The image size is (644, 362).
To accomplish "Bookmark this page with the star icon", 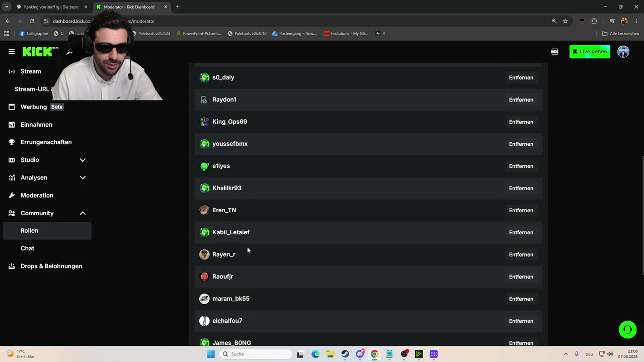I will click(565, 21).
